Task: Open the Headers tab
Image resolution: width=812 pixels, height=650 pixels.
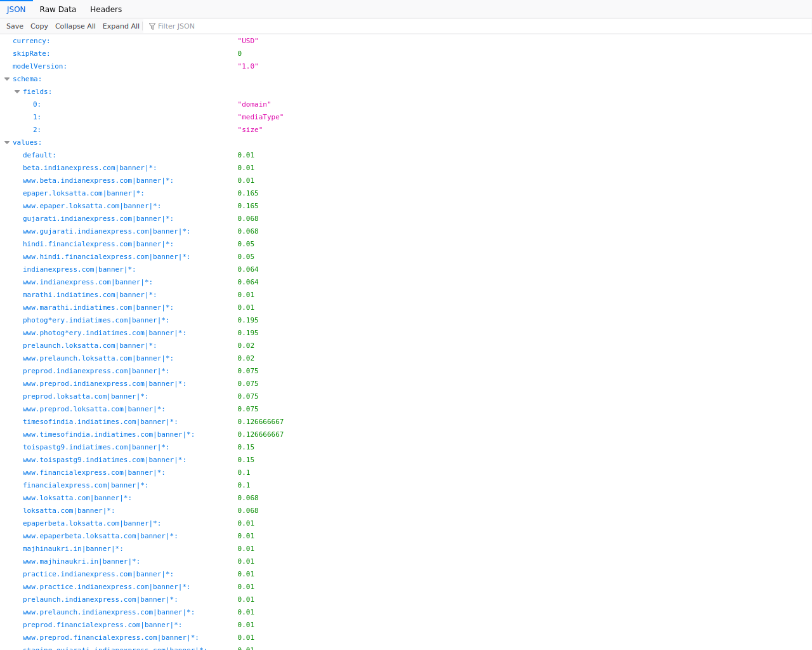Action: [106, 9]
